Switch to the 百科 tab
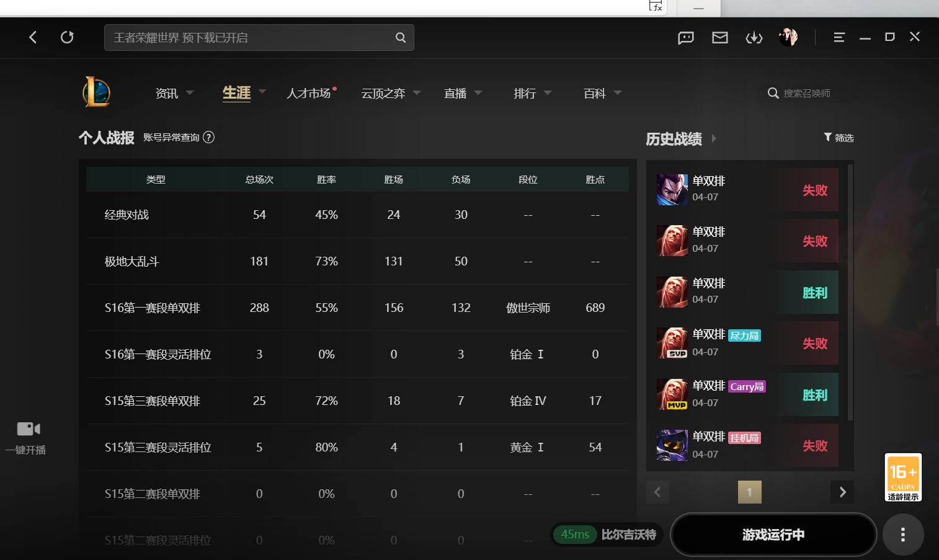The width and height of the screenshot is (939, 560). pos(594,93)
